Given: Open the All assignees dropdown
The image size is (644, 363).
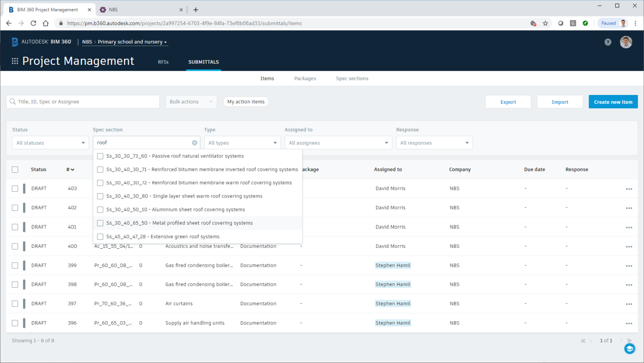Looking at the screenshot, I should click(x=338, y=143).
